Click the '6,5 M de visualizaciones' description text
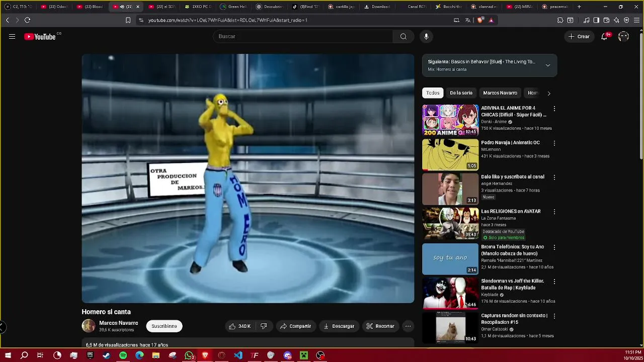 (x=127, y=345)
